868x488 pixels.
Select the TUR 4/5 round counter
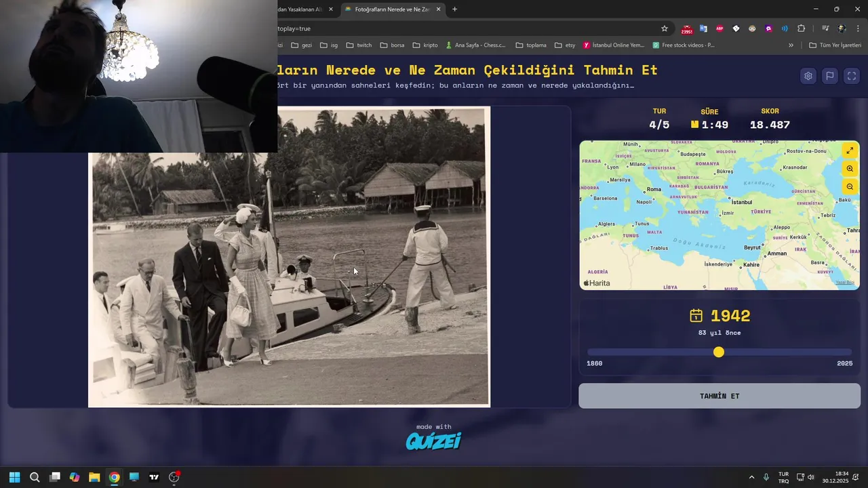tap(659, 119)
